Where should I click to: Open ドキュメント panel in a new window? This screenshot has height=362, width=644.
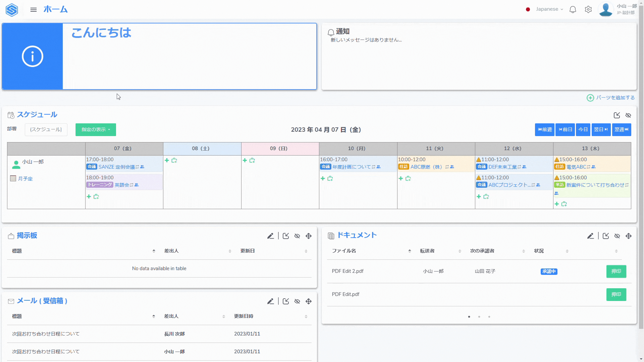606,236
